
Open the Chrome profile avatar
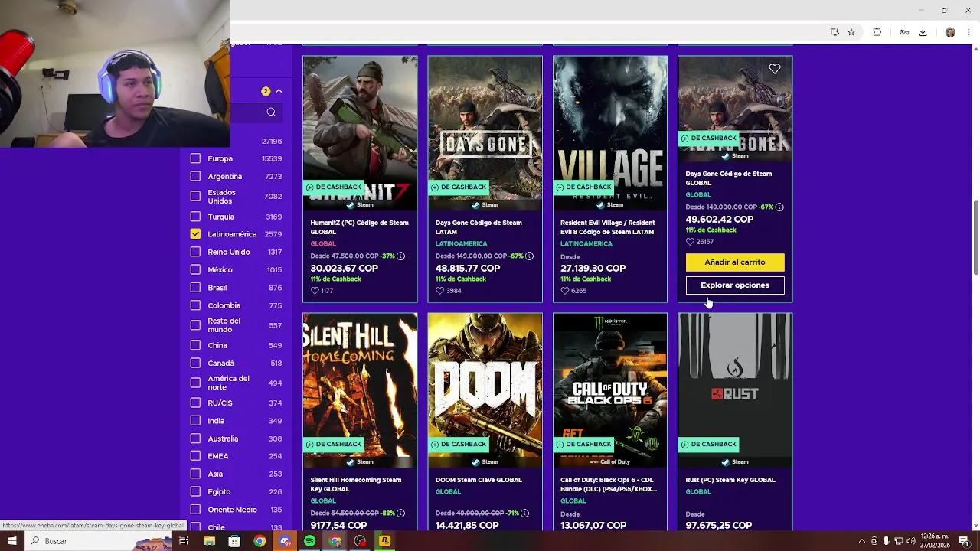click(x=950, y=32)
